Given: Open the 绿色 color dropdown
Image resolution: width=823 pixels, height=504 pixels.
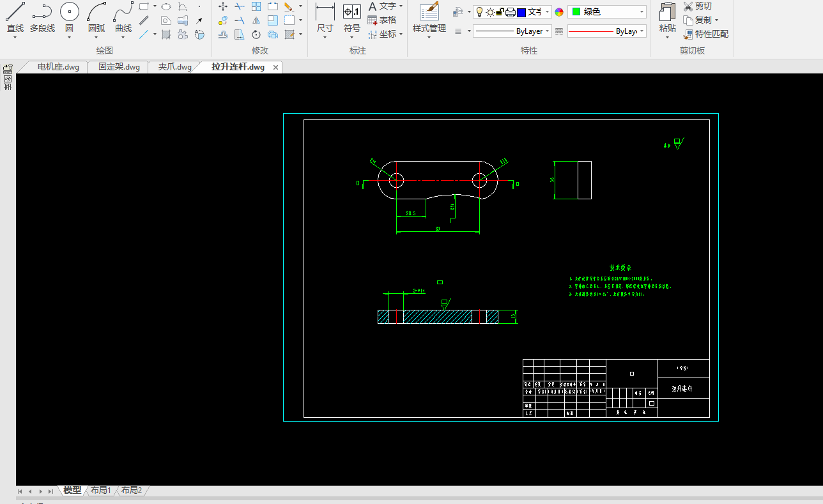Looking at the screenshot, I should pos(606,12).
